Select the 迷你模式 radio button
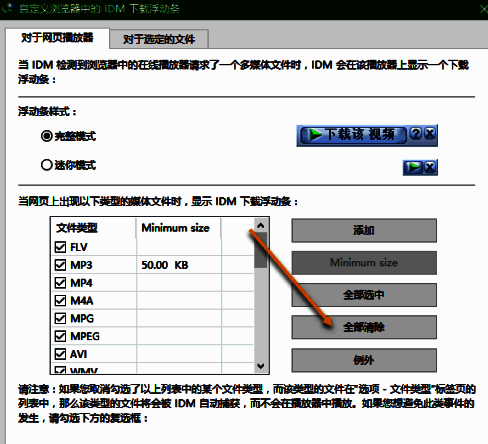 click(x=47, y=165)
